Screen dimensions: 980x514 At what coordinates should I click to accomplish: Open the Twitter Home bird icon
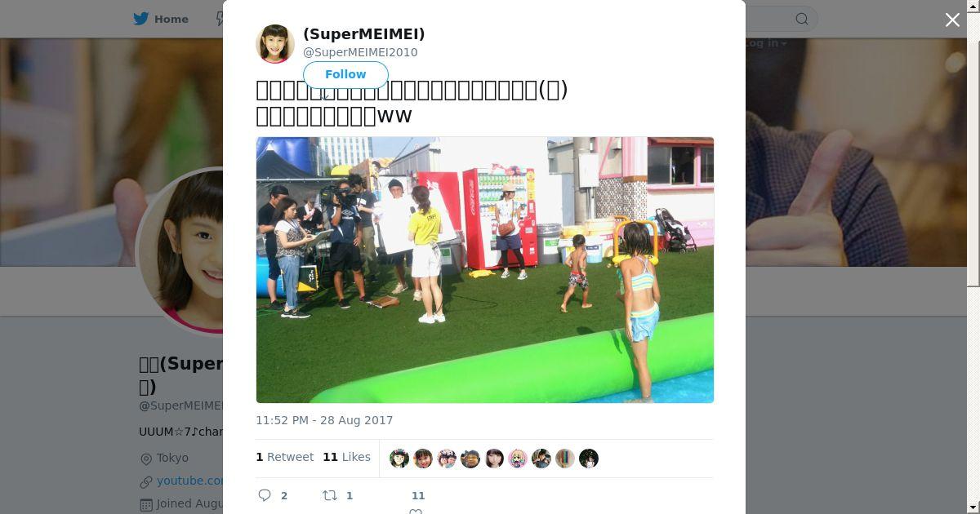coord(141,19)
